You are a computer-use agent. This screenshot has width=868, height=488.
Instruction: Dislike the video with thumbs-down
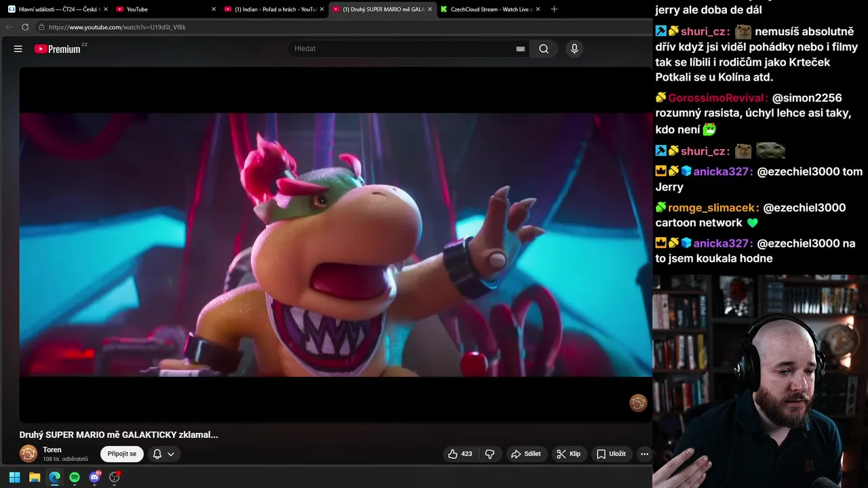[490, 454]
